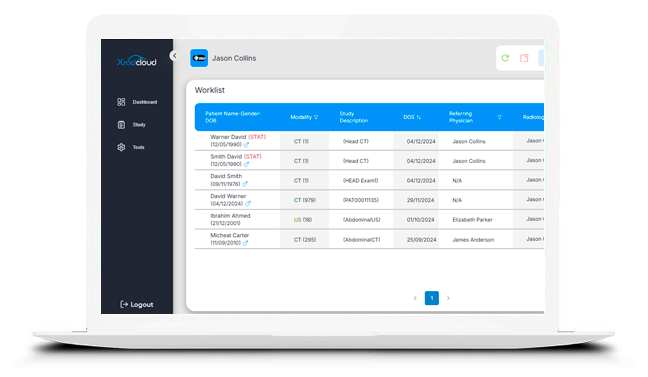Click the Patient Name-Gender-DOB column header
Image resolution: width=648 pixels, height=377 pixels.
pos(233,117)
